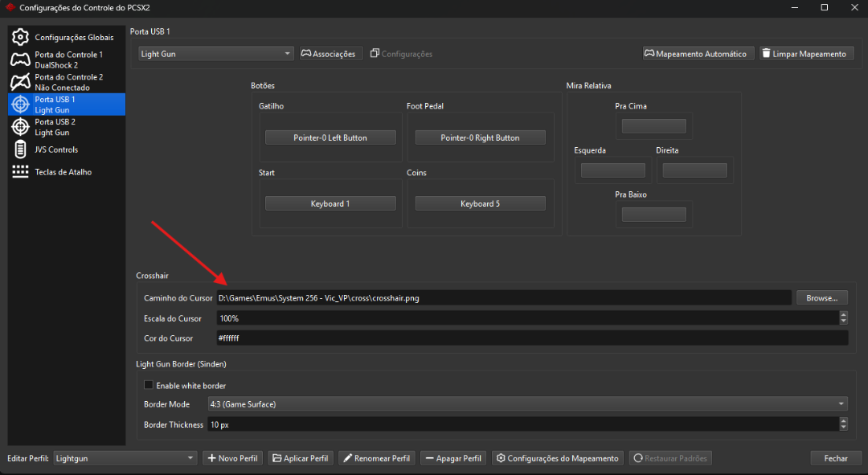This screenshot has height=475, width=868.
Task: Select the Configurações Globais sidebar entry text
Action: pyautogui.click(x=74, y=37)
